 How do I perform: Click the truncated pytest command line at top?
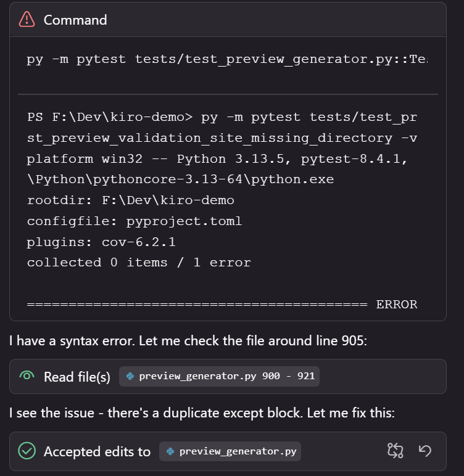227,60
